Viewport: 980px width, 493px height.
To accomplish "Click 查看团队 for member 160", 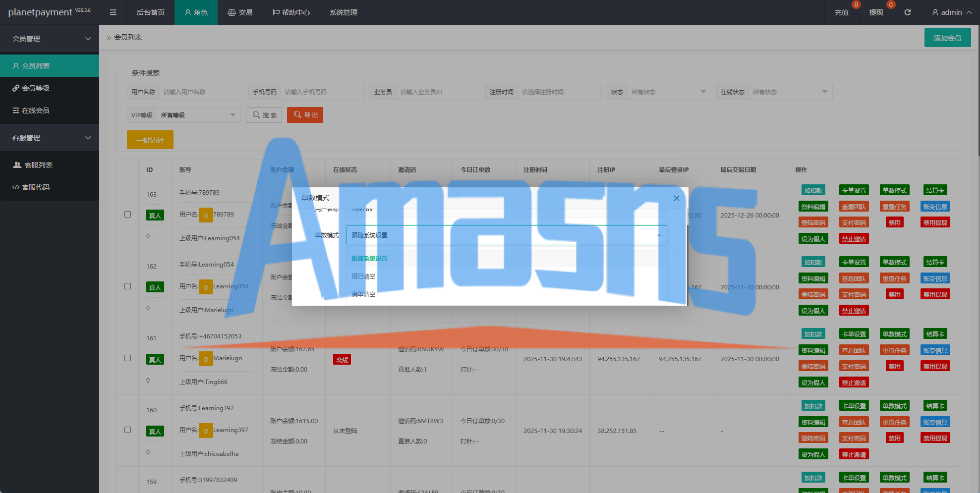I will 854,423.
